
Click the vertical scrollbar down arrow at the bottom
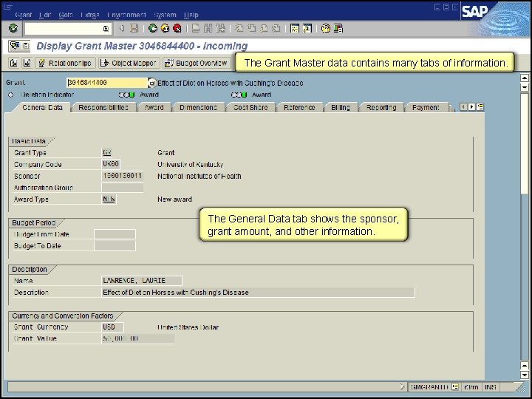click(525, 375)
